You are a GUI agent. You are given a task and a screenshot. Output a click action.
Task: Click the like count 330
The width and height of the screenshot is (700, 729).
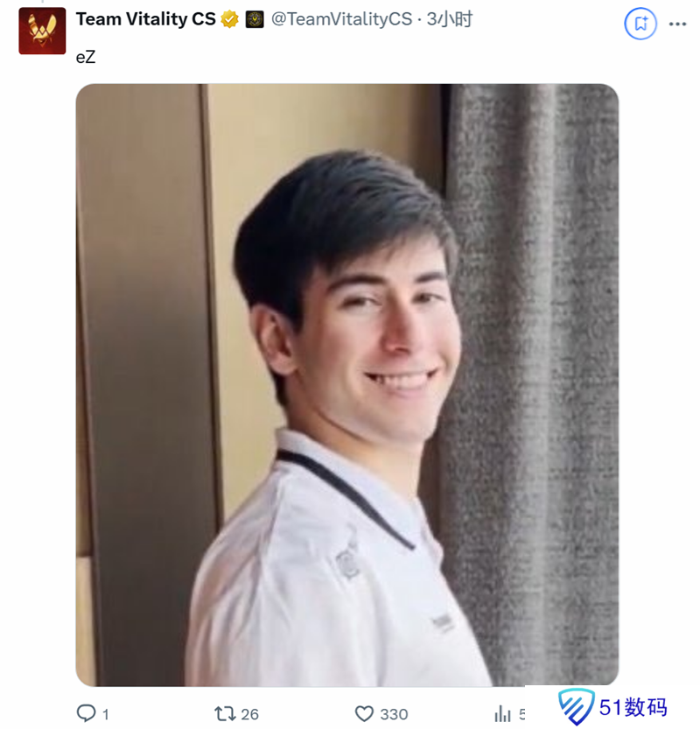pos(394,714)
